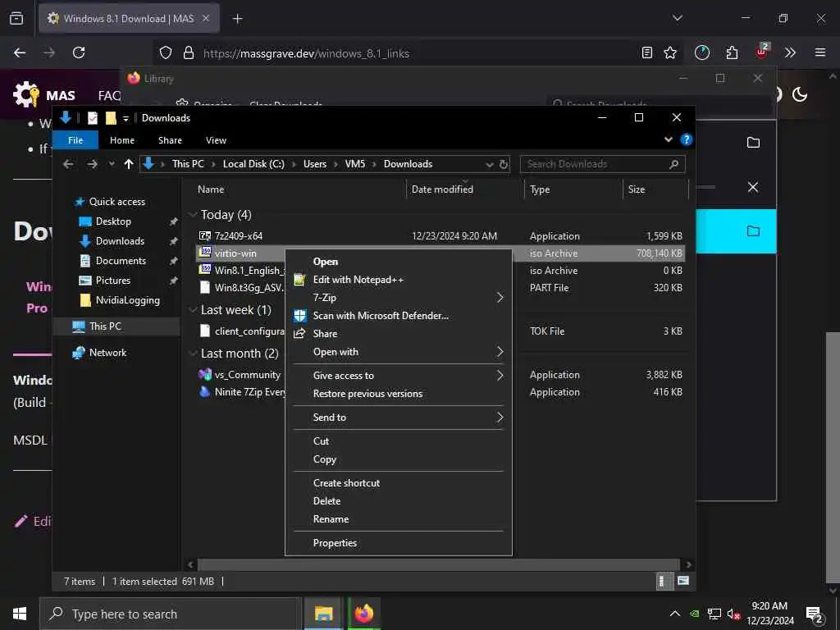This screenshot has height=630, width=840.
Task: Open recent locations dropdown in Explorer
Action: (112, 164)
